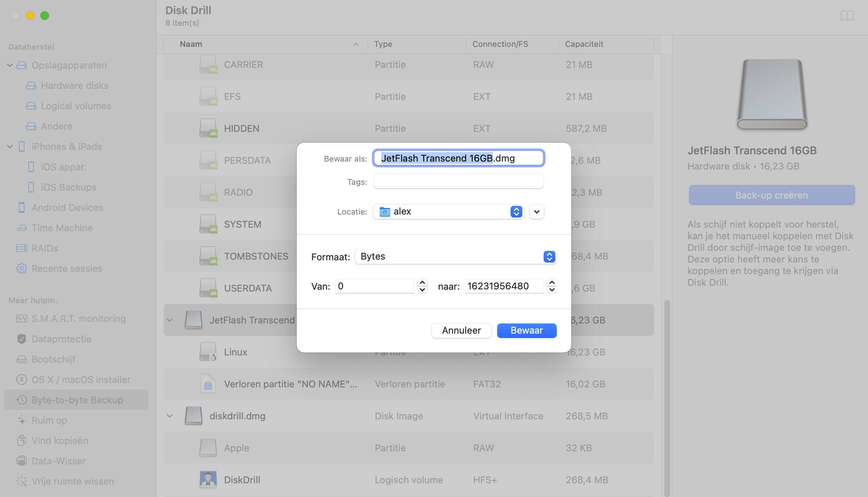Image resolution: width=868 pixels, height=497 pixels.
Task: Click the Android Devices icon
Action: (22, 208)
